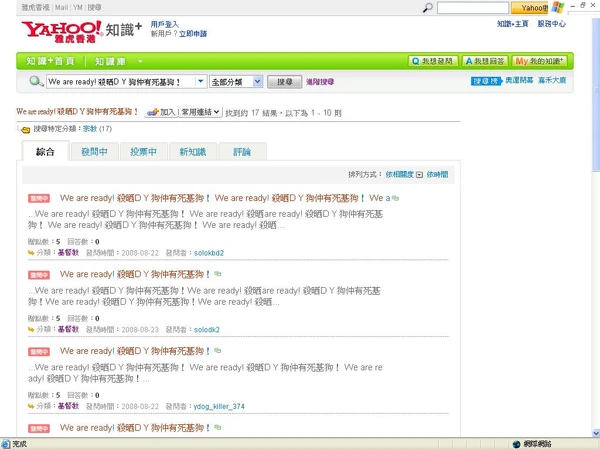This screenshot has height=450, width=600.
Task: Expand the 知識庫 menu arrow in the green bar
Action: point(140,61)
